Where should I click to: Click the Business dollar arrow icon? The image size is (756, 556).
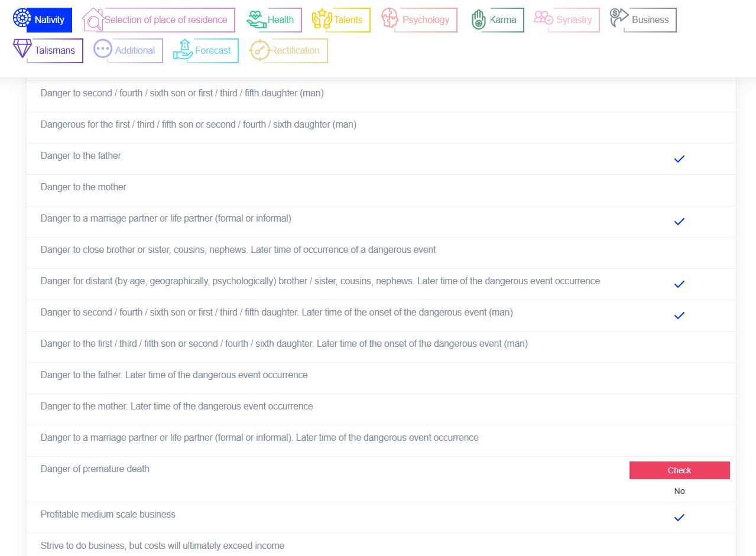[x=619, y=18]
